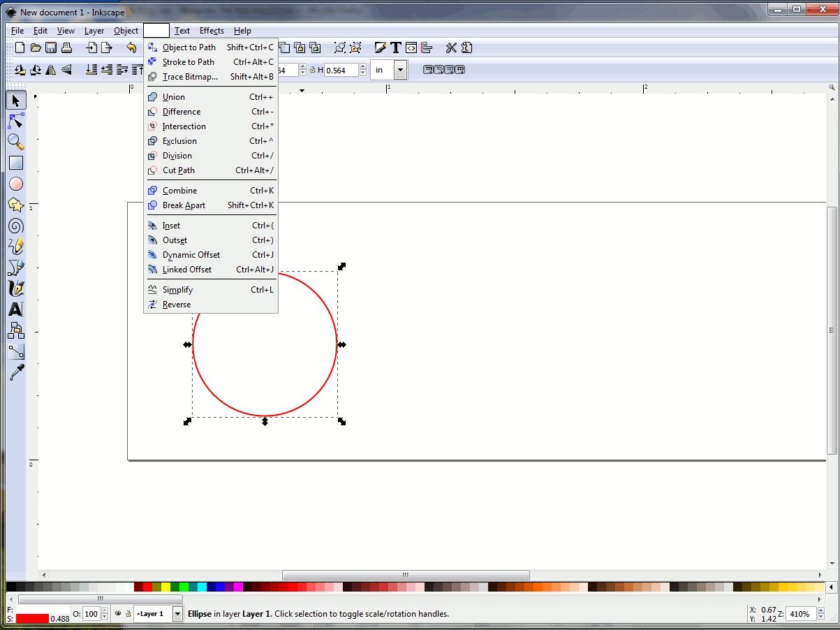Click the Save floppy disk icon
Screen dimensions: 840x630
coord(51,47)
